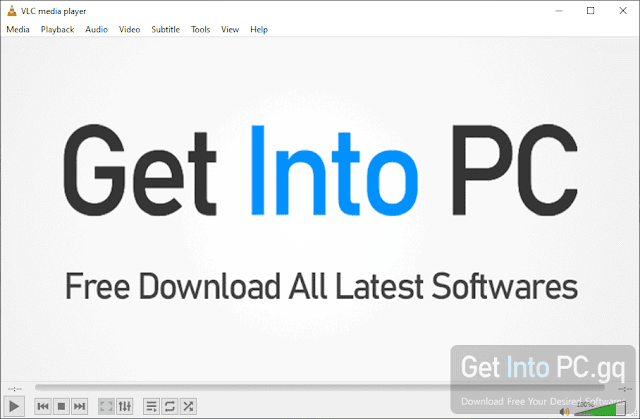Image resolution: width=640 pixels, height=419 pixels.
Task: Seek along the playback progress bar
Action: point(320,387)
